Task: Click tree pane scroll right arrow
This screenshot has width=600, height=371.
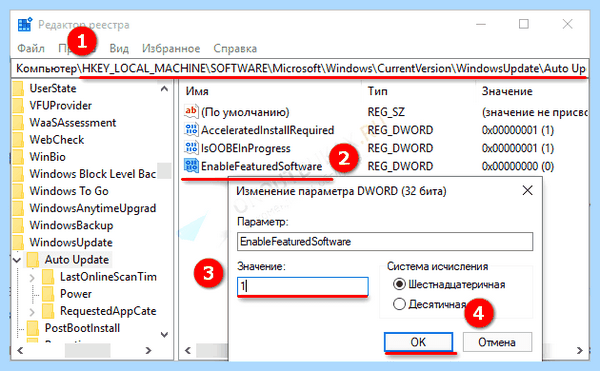Action: pyautogui.click(x=148, y=350)
